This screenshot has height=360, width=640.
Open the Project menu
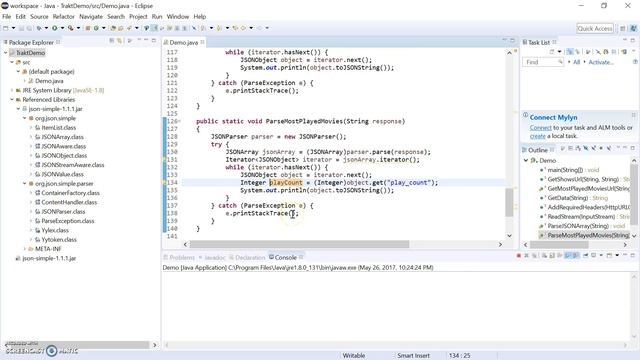tap(138, 17)
